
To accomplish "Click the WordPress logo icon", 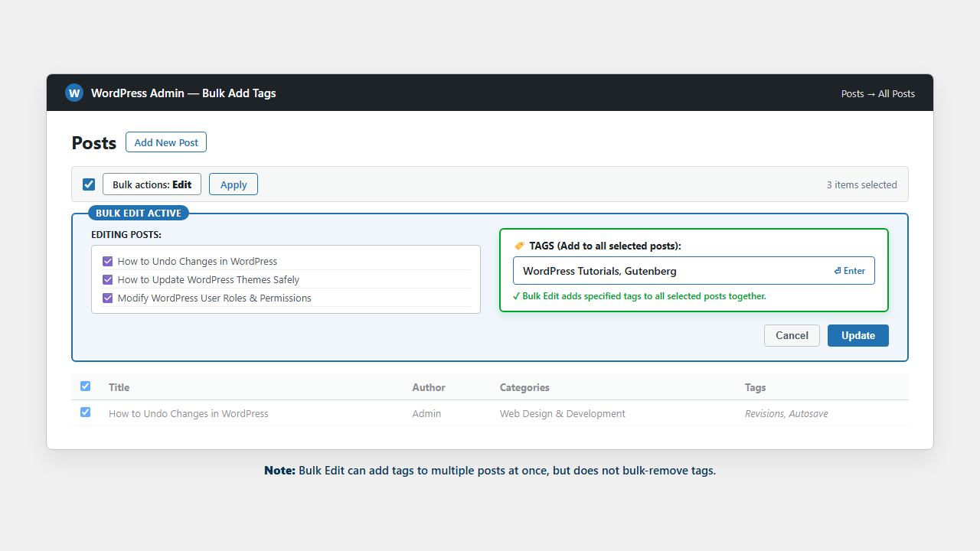I will (74, 93).
